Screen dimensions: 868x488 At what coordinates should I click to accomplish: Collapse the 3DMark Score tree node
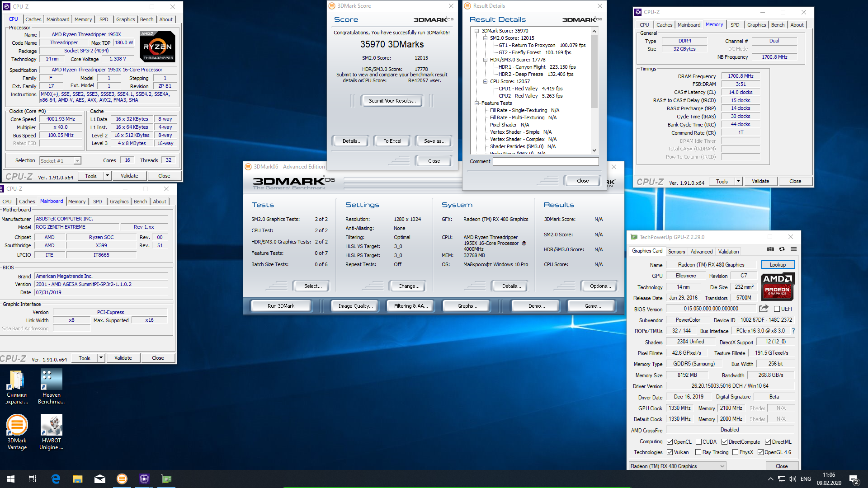pos(477,31)
